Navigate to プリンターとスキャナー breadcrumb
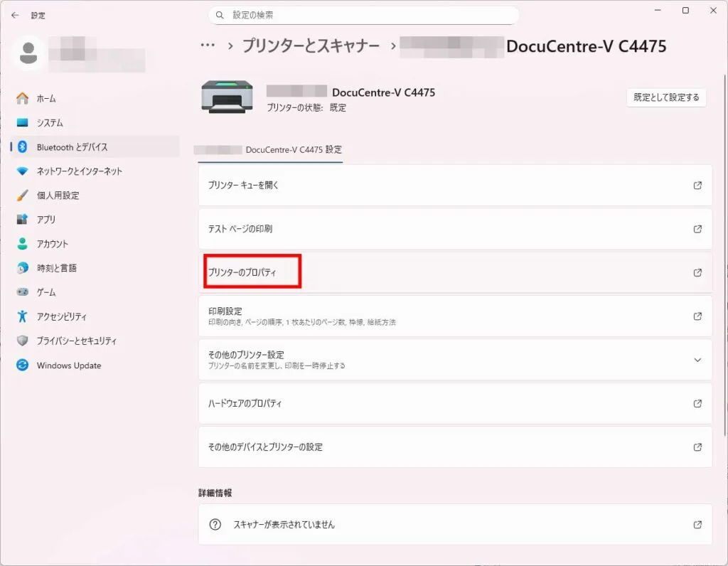This screenshot has height=566, width=728. point(311,46)
